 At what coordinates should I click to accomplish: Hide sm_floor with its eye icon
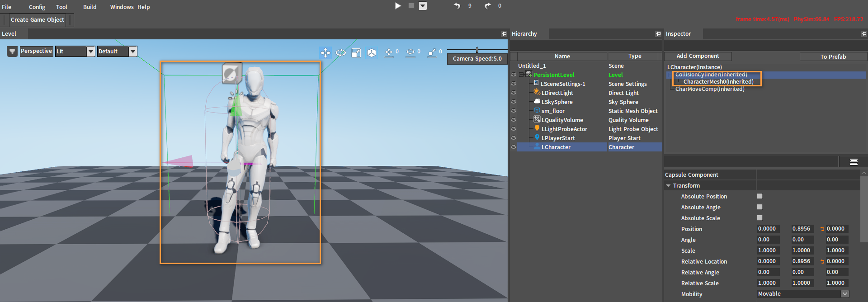(514, 111)
